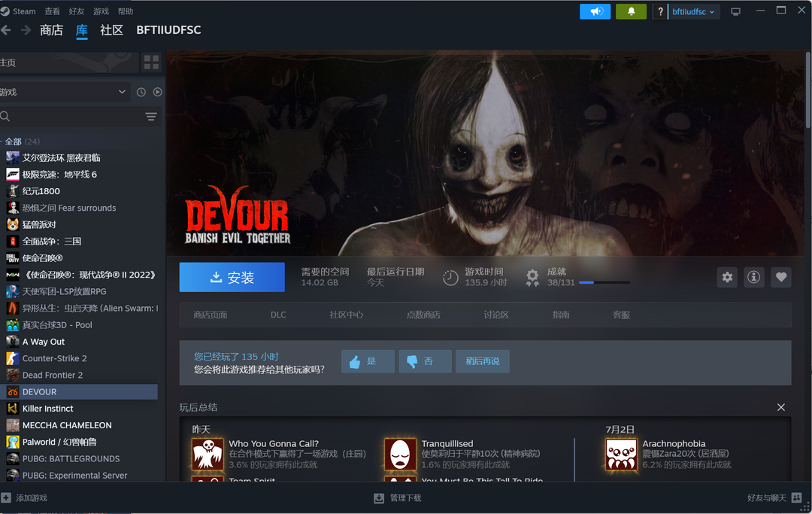Open the 查看 menu
This screenshot has height=514, width=812.
(52, 11)
